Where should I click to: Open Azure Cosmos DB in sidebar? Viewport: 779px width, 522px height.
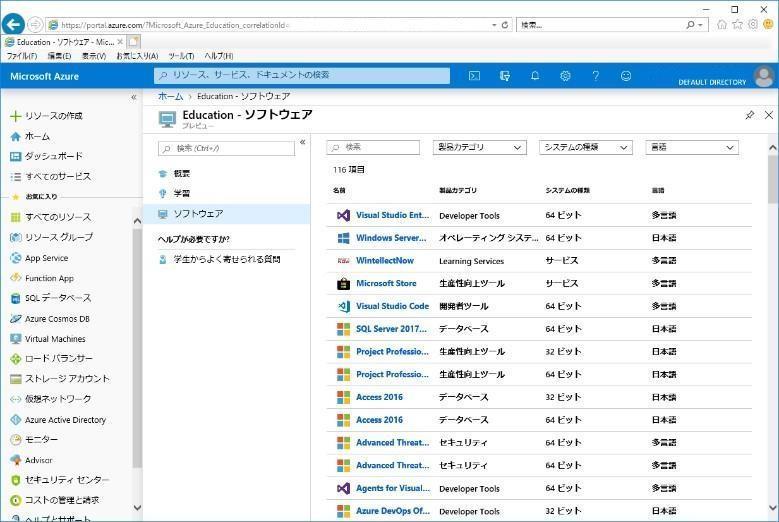[x=50, y=318]
